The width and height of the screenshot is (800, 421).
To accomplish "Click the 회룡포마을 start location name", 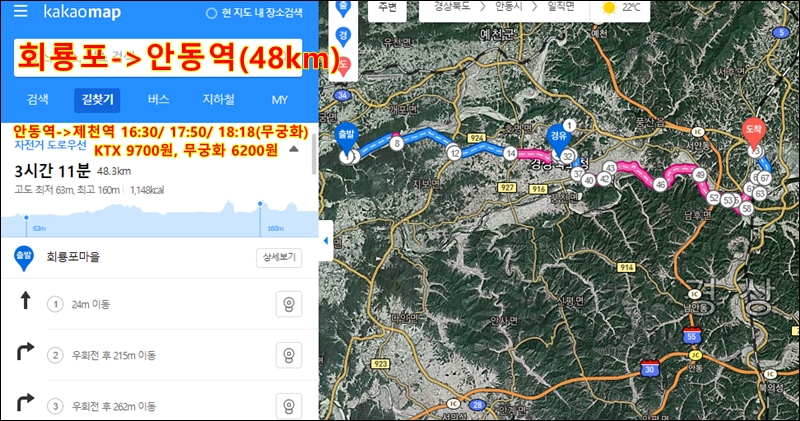I will pos(73,257).
